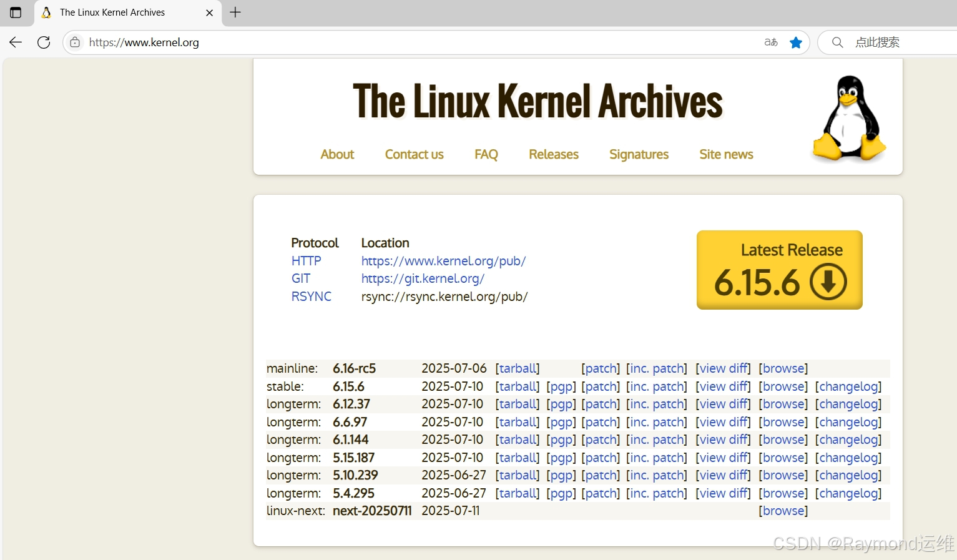
Task: Open the About menu item
Action: tap(337, 154)
